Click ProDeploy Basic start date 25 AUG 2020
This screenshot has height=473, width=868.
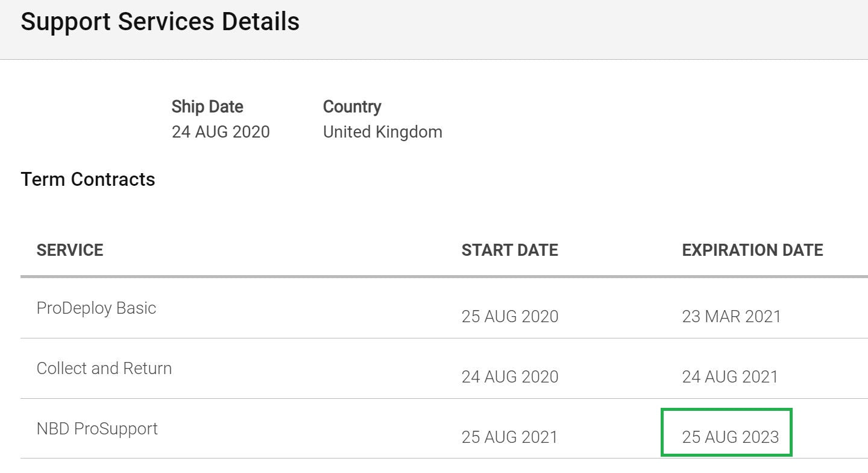510,316
